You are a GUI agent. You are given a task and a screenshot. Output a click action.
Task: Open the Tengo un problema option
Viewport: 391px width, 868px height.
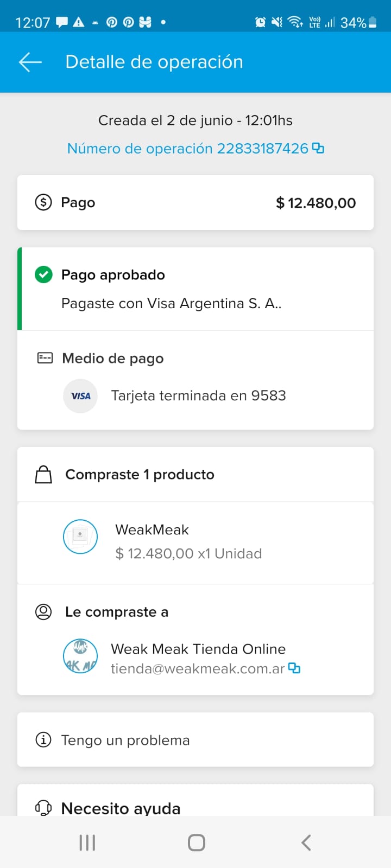[x=195, y=740]
